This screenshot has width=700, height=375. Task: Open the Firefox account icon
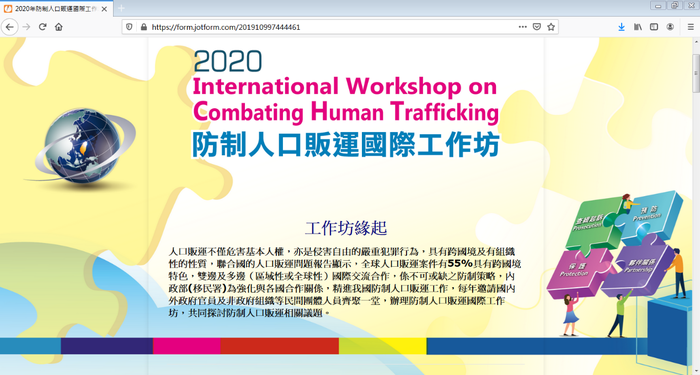[x=670, y=27]
